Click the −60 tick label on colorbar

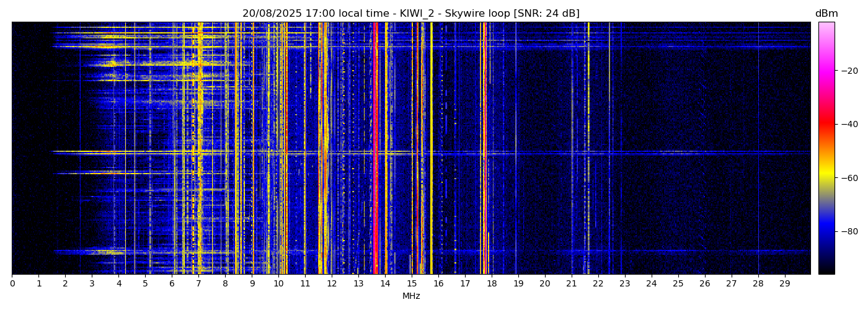click(846, 178)
